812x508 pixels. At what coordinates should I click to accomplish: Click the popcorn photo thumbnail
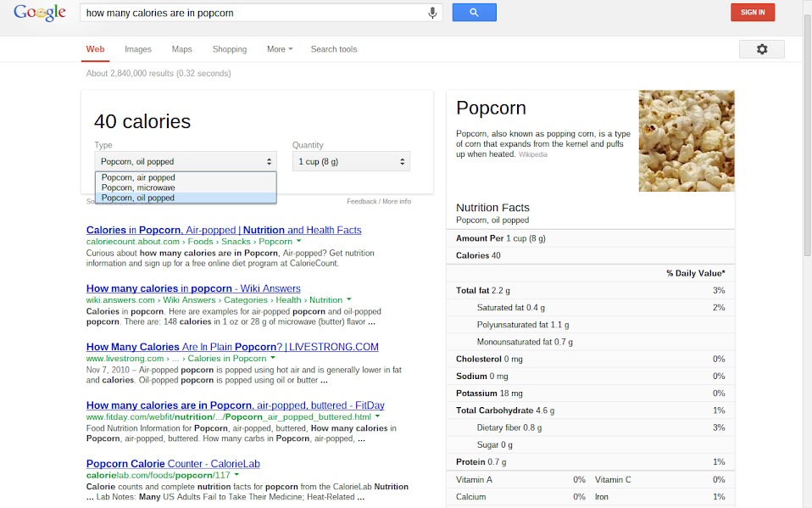(x=687, y=141)
